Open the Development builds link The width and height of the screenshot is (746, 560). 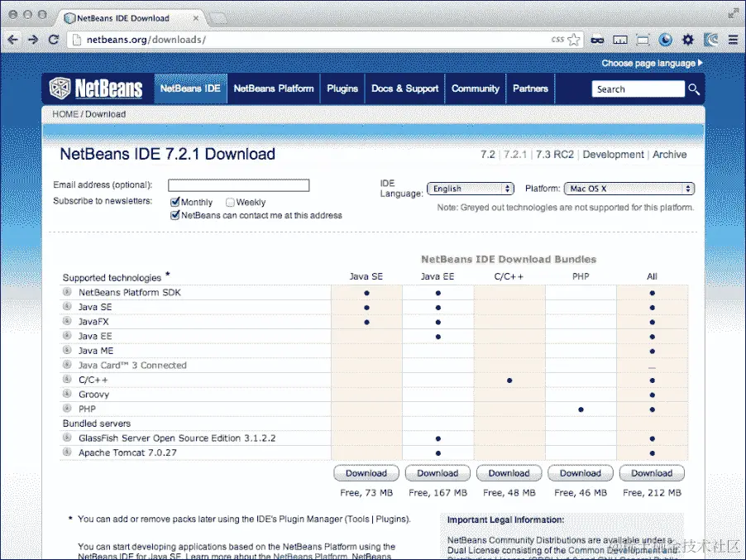tap(613, 155)
